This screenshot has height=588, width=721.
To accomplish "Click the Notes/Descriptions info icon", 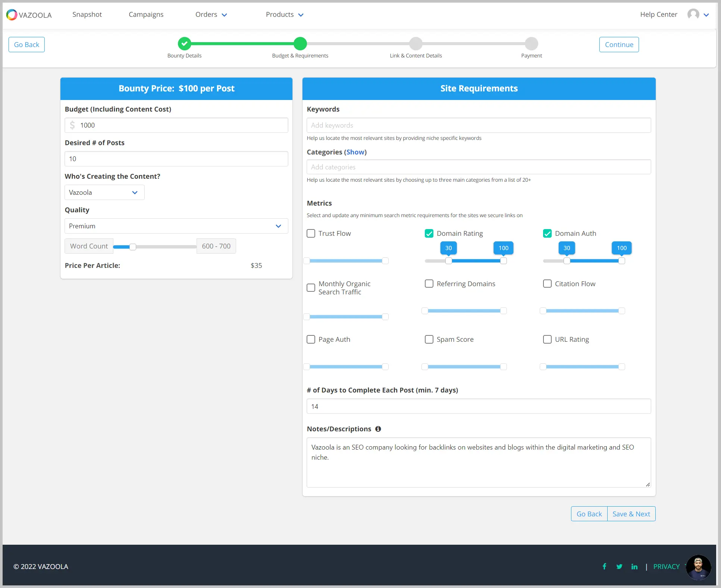I will [378, 429].
